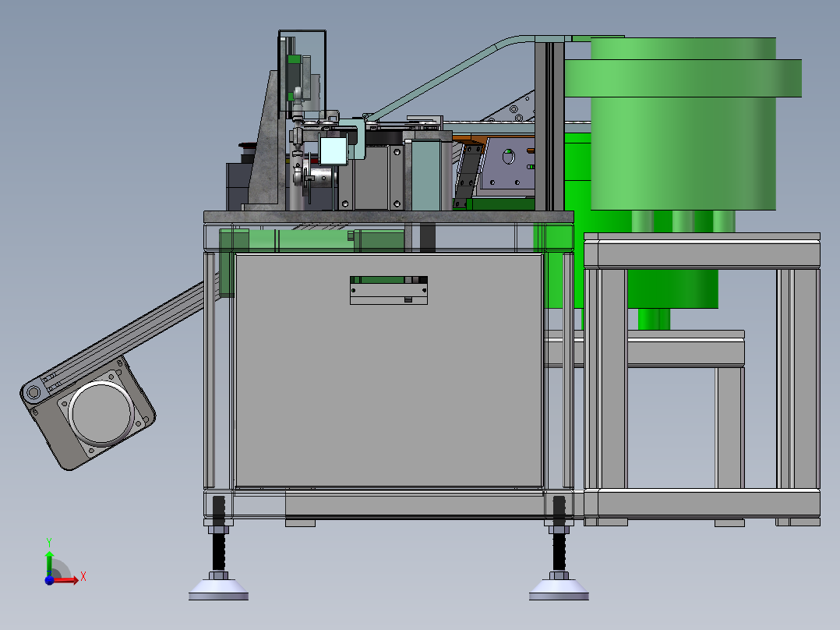Select the round motor at the conveyor end
Screen dimensions: 840x630
(101, 412)
